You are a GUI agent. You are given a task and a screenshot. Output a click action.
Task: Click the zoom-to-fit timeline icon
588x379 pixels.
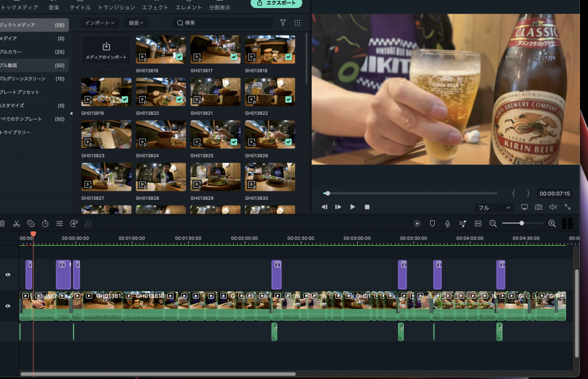pos(478,224)
